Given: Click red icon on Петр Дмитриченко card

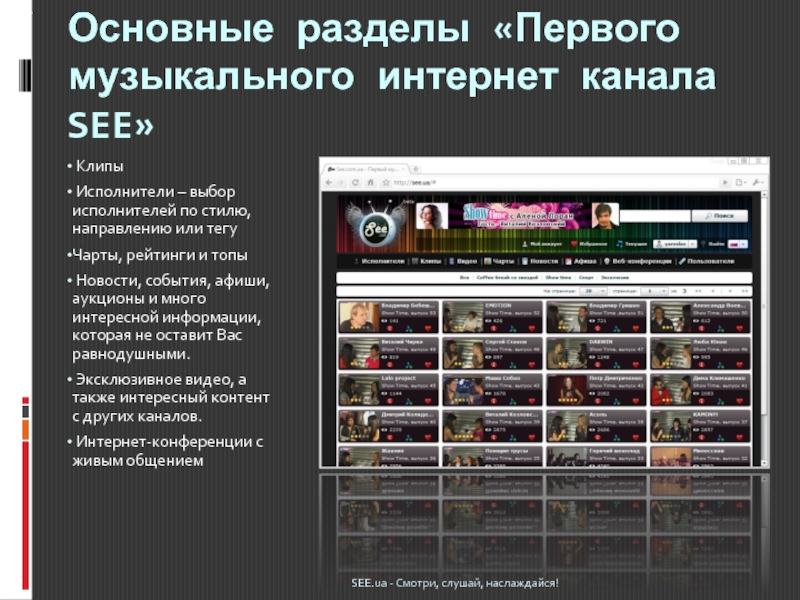Looking at the screenshot, I should pos(598,402).
